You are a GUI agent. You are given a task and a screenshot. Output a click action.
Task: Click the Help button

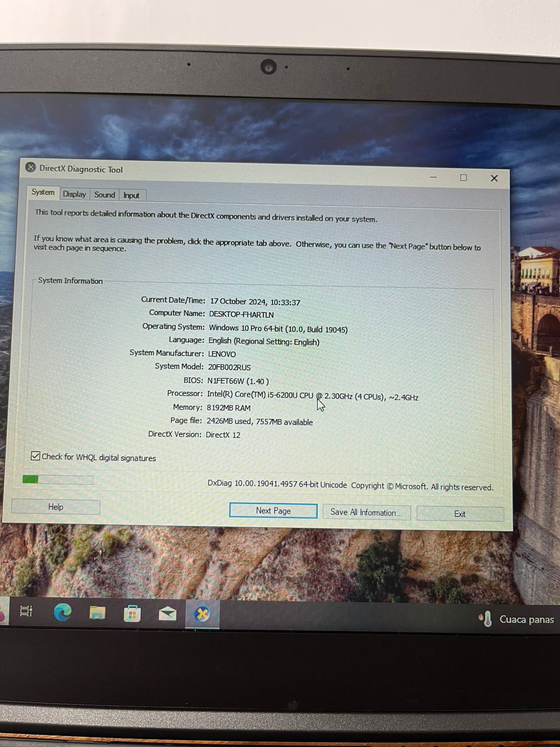(56, 507)
